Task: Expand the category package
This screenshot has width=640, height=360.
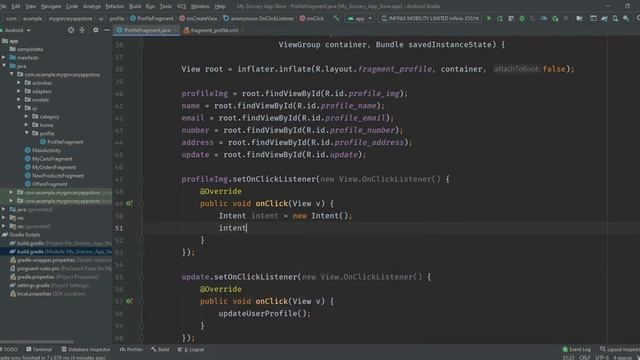Action: pos(27,117)
